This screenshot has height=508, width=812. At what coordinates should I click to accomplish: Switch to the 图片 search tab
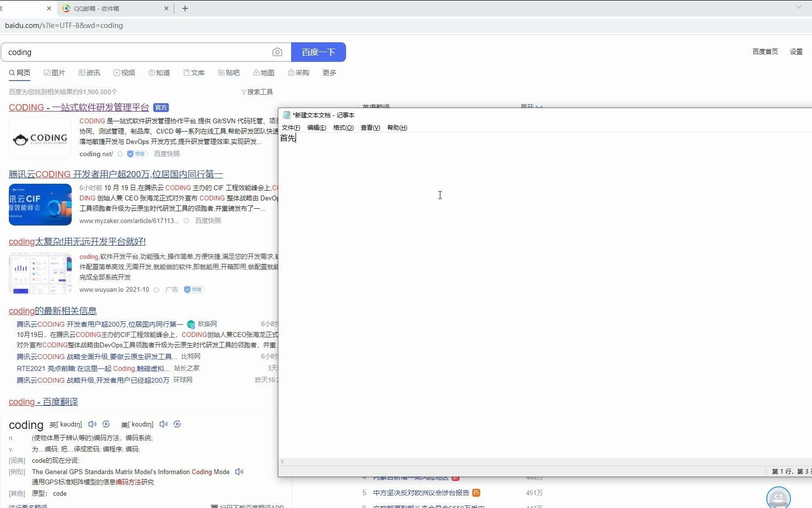pyautogui.click(x=54, y=73)
